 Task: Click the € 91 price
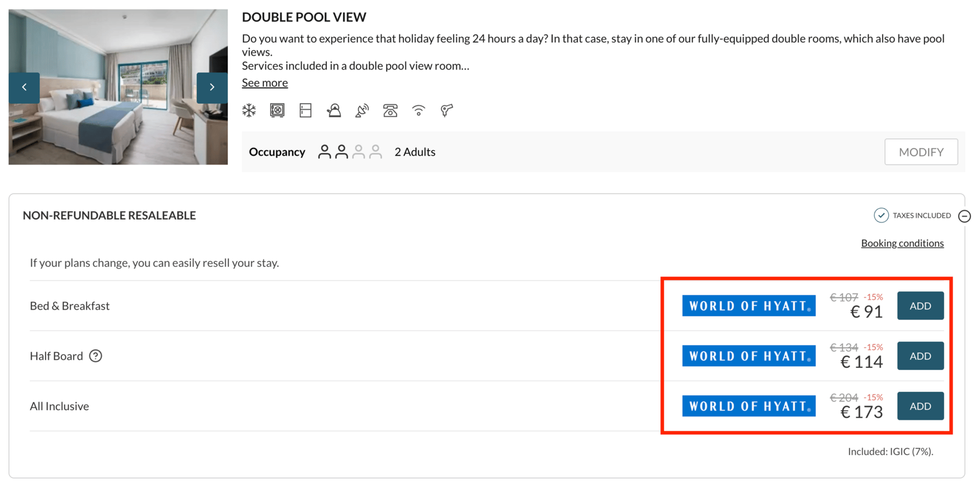(x=866, y=312)
